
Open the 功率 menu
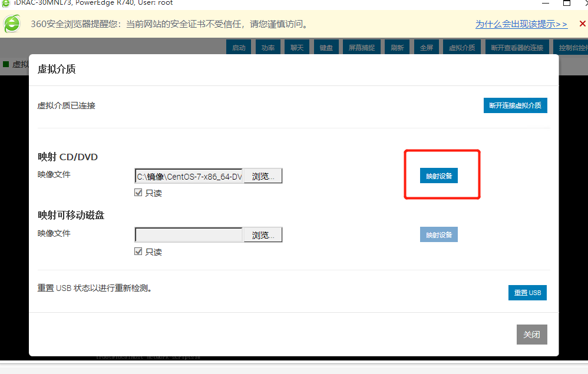267,48
